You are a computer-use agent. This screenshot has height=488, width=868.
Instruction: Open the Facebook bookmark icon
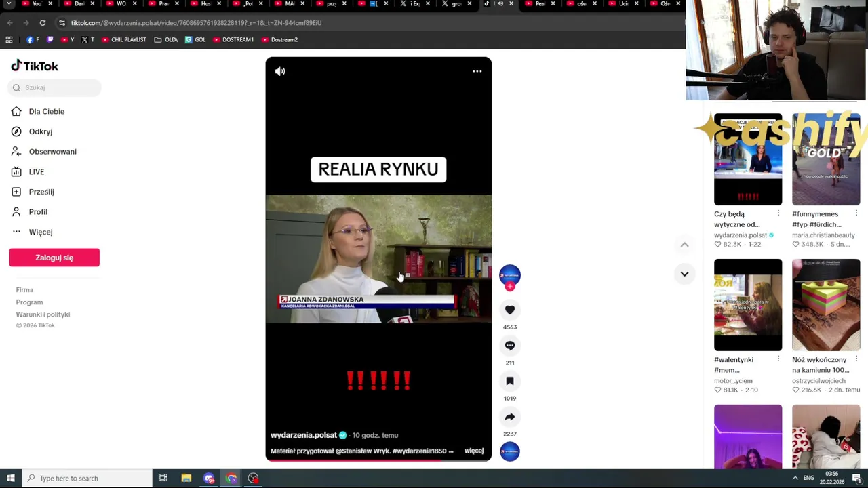pyautogui.click(x=32, y=39)
